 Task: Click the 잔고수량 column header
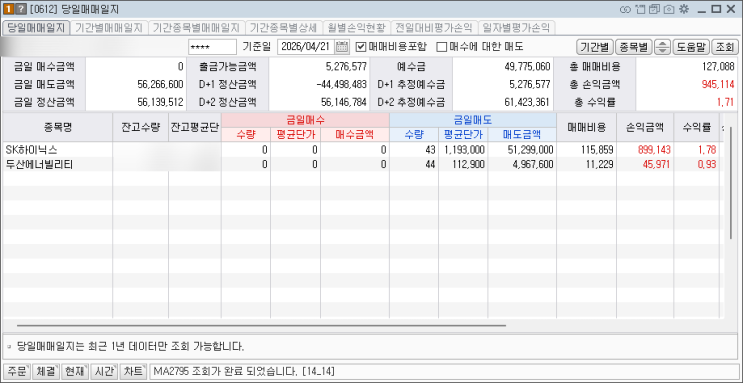(x=141, y=127)
